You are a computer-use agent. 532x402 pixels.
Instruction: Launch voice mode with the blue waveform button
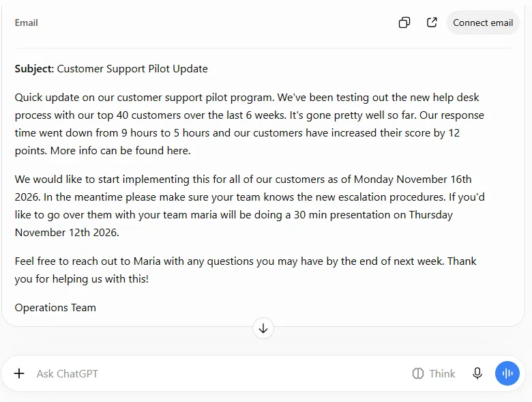pos(507,373)
